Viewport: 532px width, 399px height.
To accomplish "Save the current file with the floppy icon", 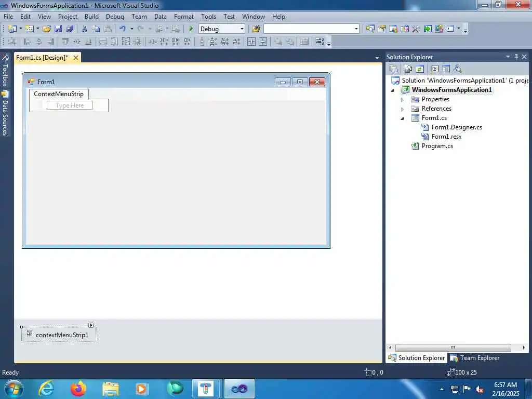I will pyautogui.click(x=58, y=29).
